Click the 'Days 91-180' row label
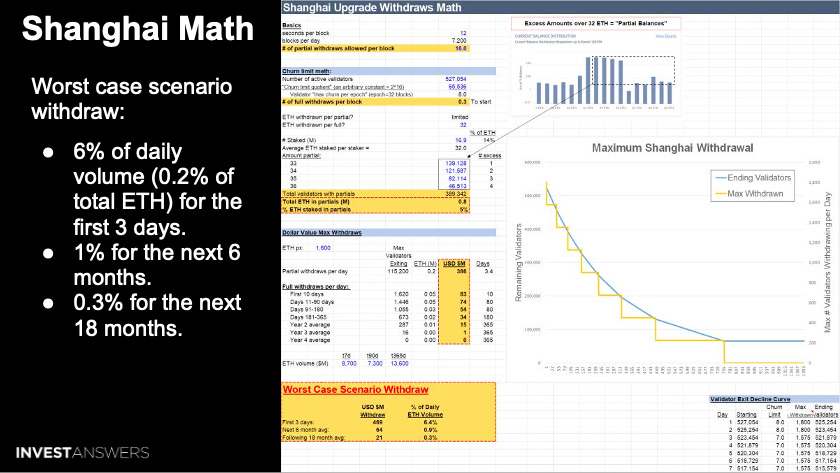Screen dimensions: 840x473 307,310
